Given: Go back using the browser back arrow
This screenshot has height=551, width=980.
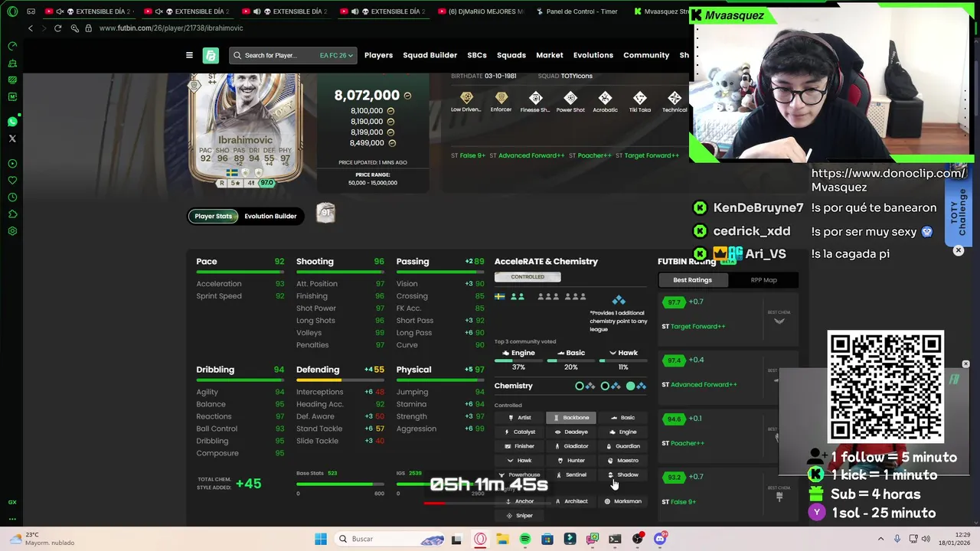Looking at the screenshot, I should tap(31, 28).
